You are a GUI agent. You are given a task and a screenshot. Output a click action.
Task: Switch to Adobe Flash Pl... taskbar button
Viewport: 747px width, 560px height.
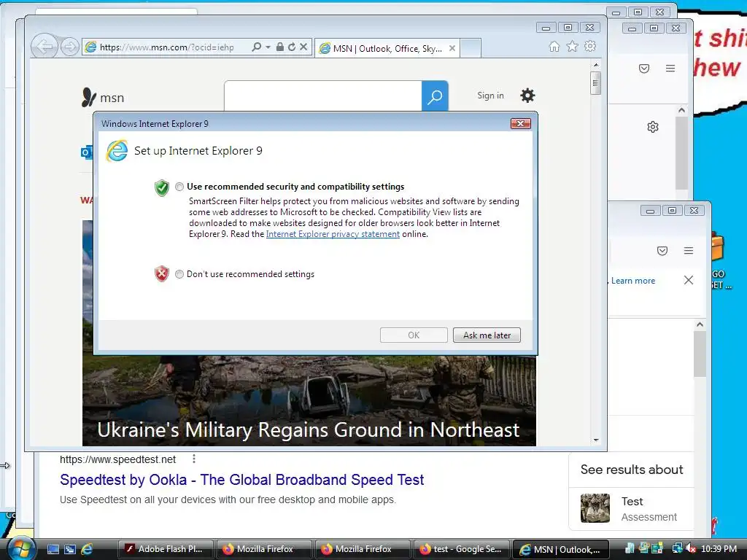(x=165, y=549)
